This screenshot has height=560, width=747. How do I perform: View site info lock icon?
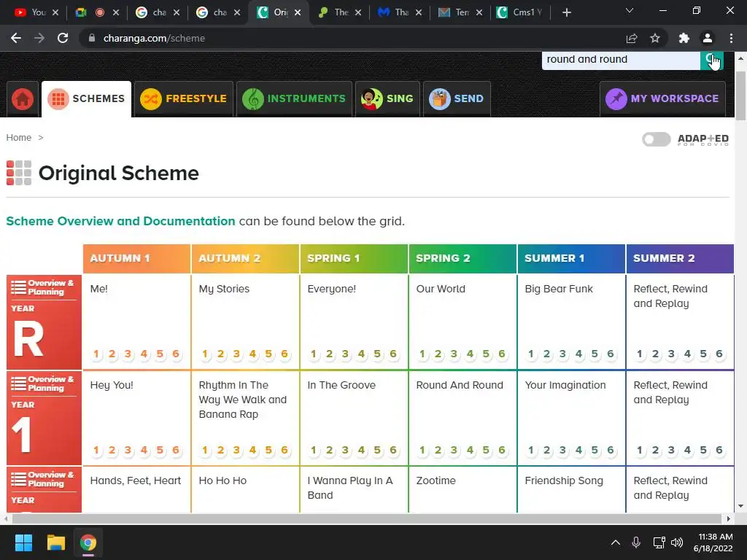coord(92,38)
